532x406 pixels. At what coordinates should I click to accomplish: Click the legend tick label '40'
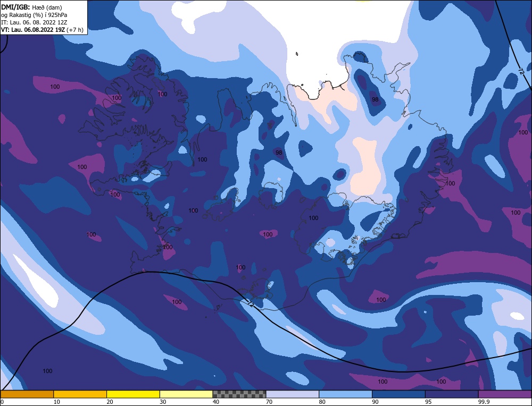click(x=216, y=402)
